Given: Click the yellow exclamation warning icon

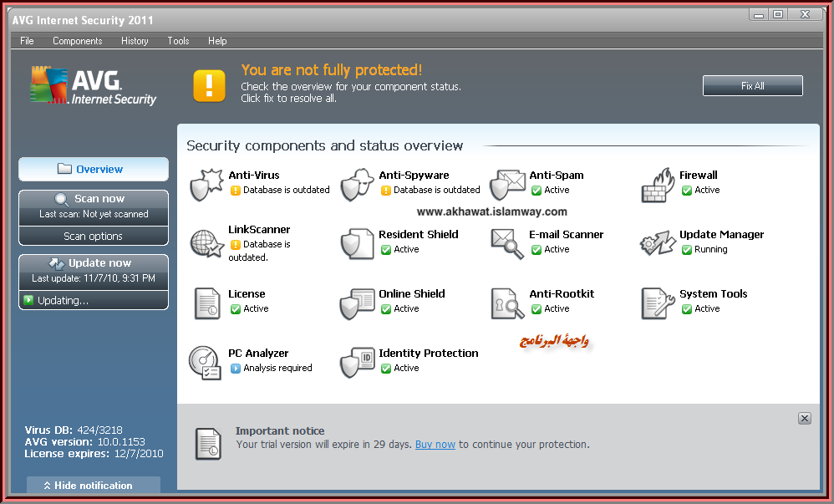Looking at the screenshot, I should pos(209,86).
